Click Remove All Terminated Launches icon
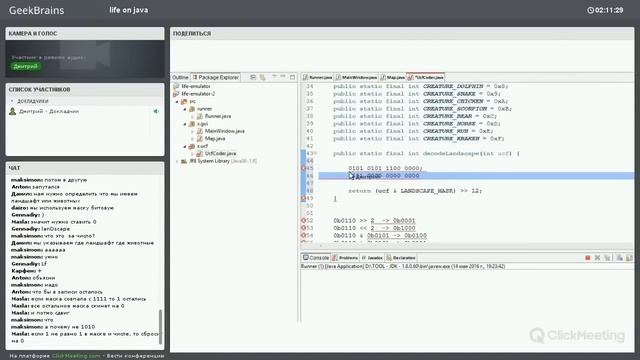 pyautogui.click(x=607, y=258)
